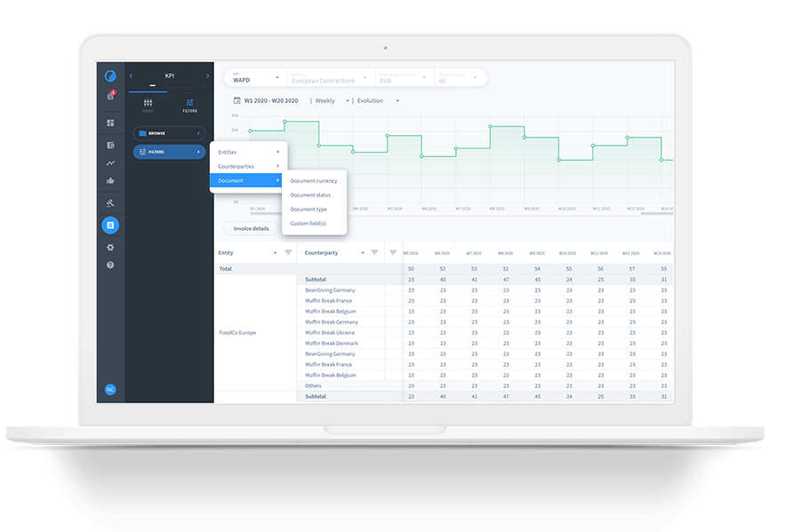Go to previous panel with left arrow
Image resolution: width=800 pixels, height=532 pixels.
[x=132, y=75]
